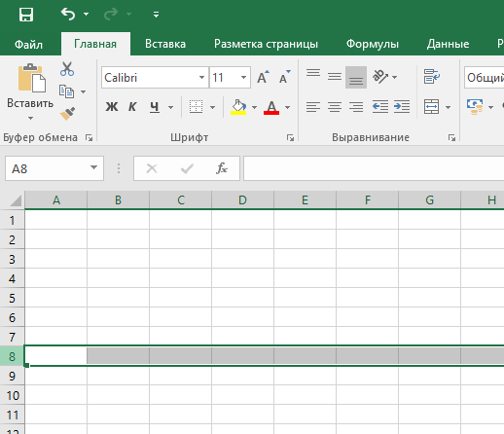Image resolution: width=504 pixels, height=434 pixels.
Task: Click the Format Painter brush icon
Action: tap(67, 114)
